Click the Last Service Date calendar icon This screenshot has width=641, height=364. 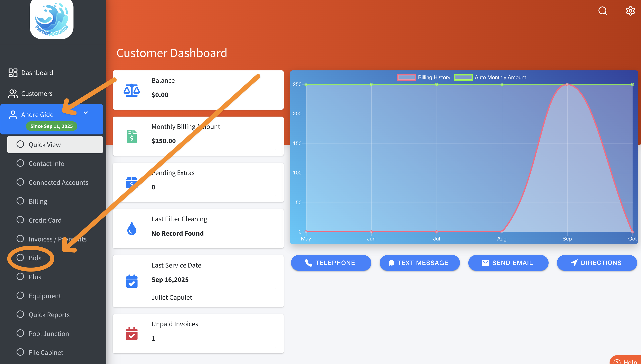click(132, 281)
